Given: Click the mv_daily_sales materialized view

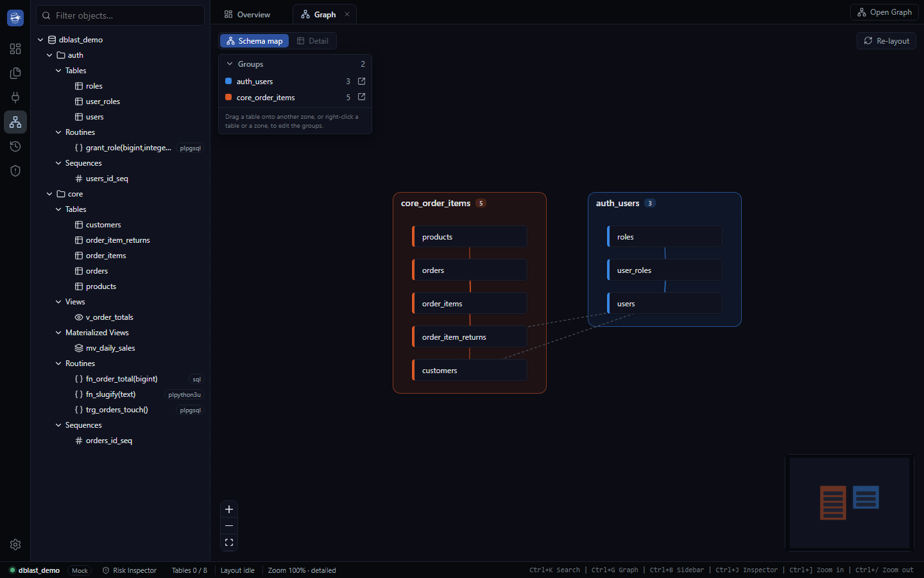Looking at the screenshot, I should 110,348.
